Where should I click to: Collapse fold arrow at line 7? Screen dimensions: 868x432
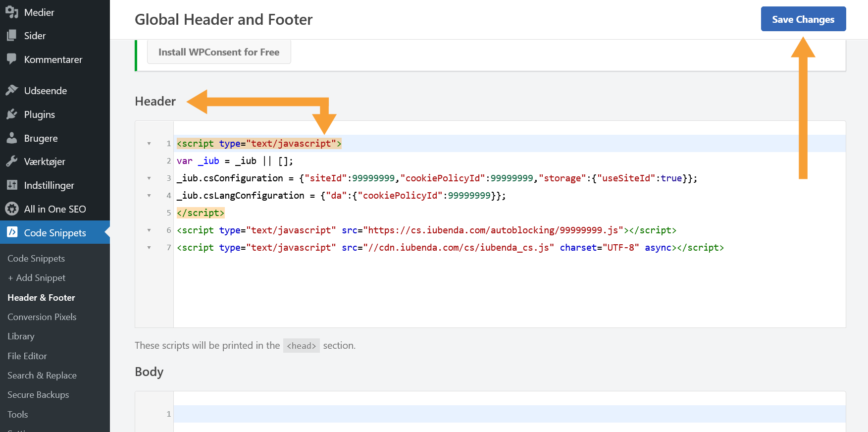[x=149, y=248]
